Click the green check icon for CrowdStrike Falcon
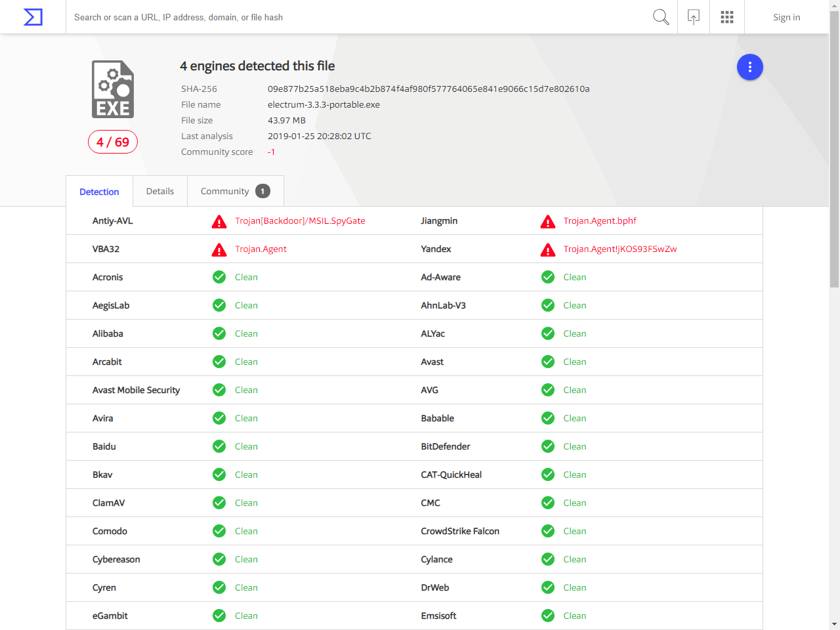Screen dimensions: 840x630 (x=548, y=531)
